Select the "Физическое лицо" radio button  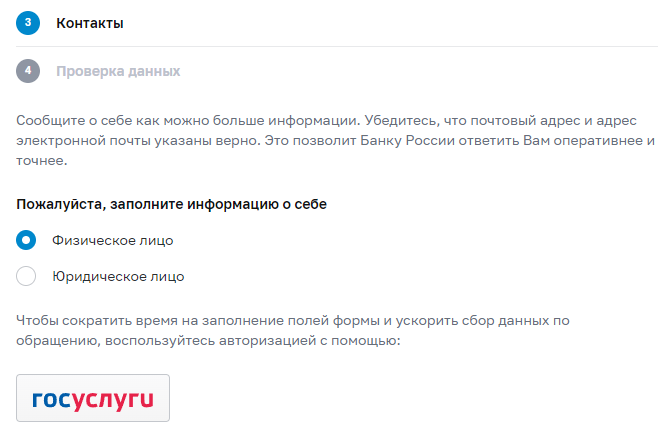(27, 240)
